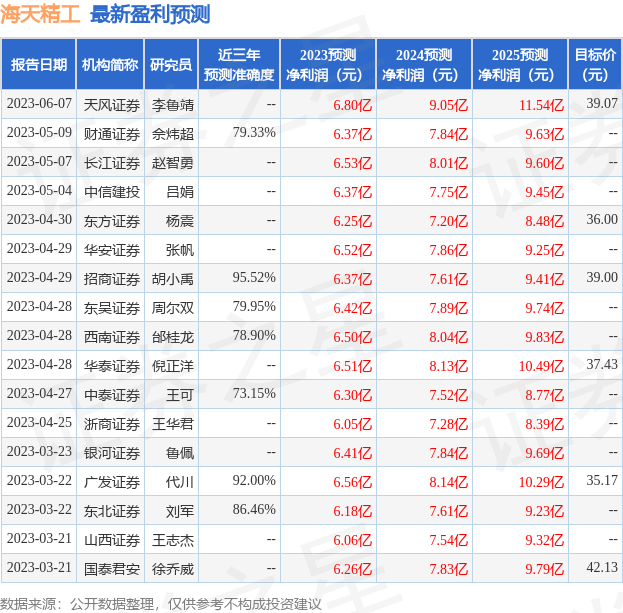The image size is (623, 613).
Task: Select analyst name 徐乔威
Action: tap(172, 569)
